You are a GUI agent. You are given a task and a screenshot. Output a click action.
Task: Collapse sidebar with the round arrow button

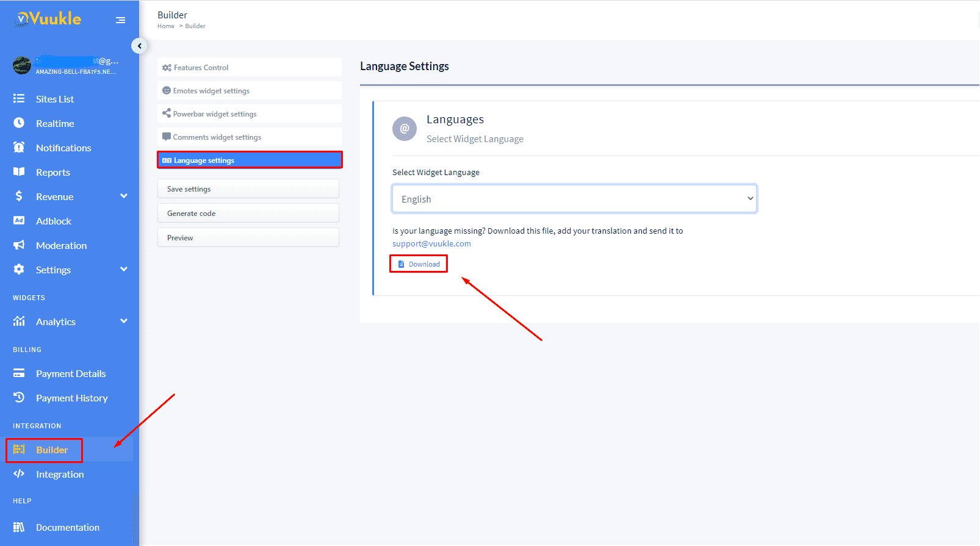[139, 46]
